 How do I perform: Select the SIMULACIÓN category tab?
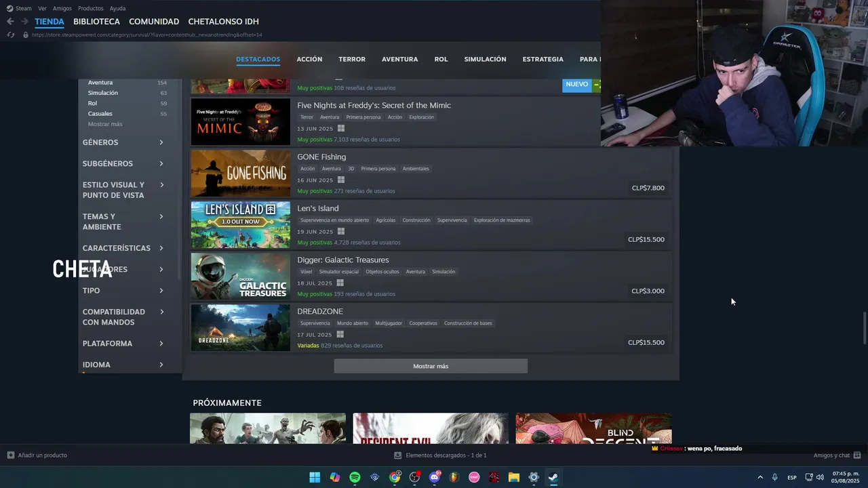[x=485, y=59]
